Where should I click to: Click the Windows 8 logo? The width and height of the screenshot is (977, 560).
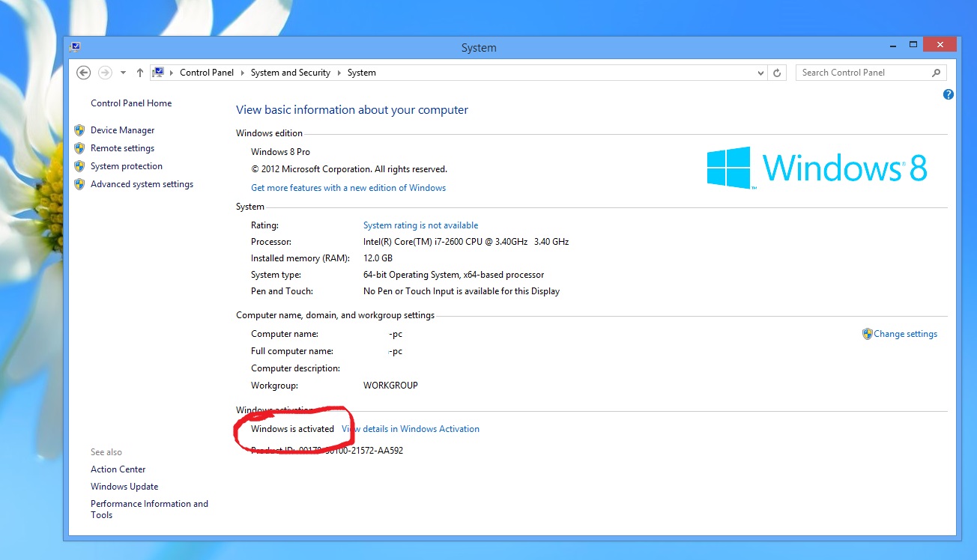pos(817,167)
